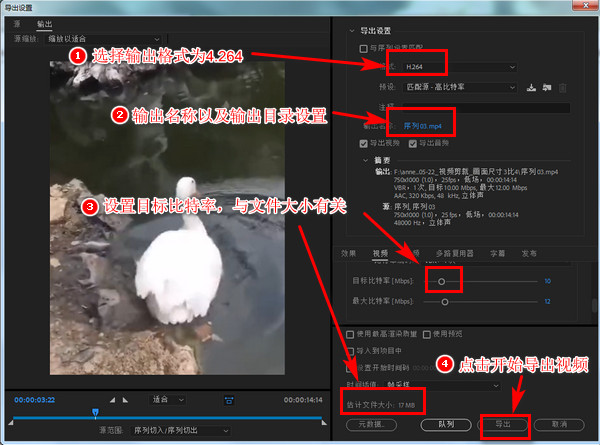Enable 使用预览 checkbox
The height and width of the screenshot is (445, 600).
coord(427,334)
